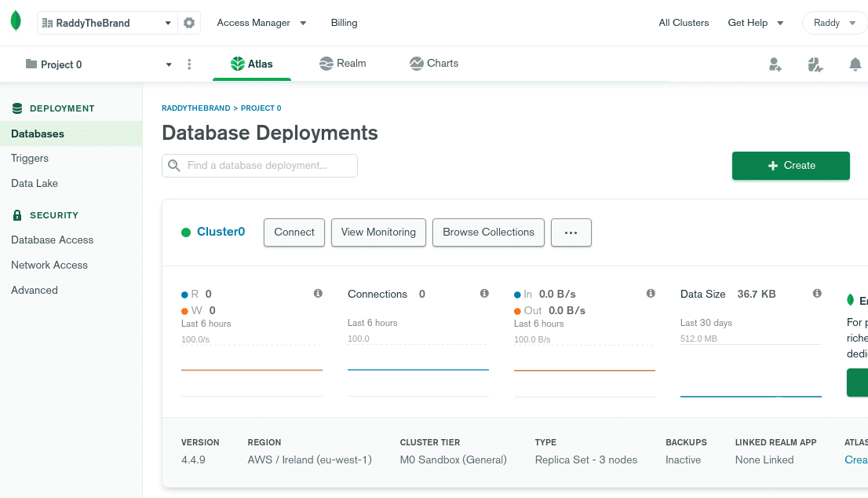This screenshot has height=498, width=868.
Task: Click the Browse Collections button
Action: [x=488, y=233]
